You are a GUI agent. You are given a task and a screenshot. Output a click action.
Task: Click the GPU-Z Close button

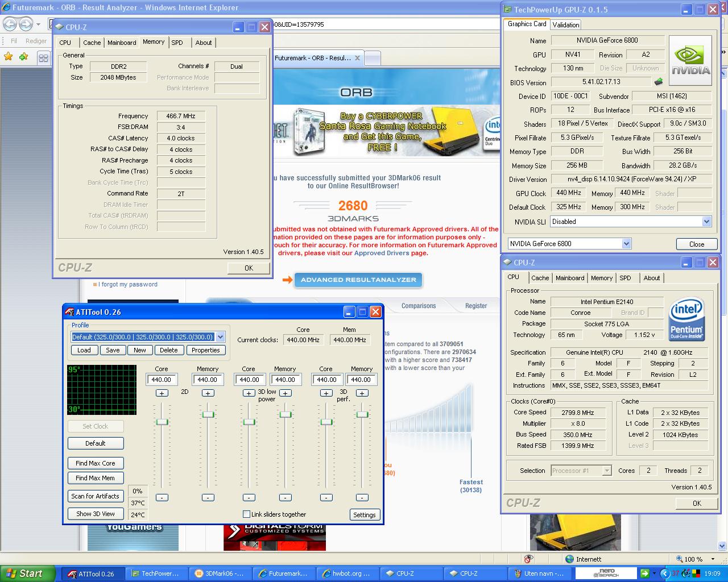(x=697, y=244)
